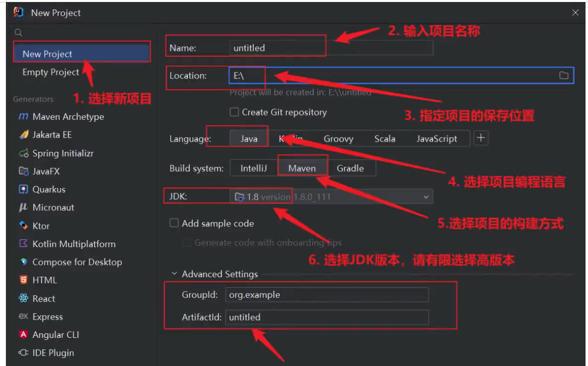The image size is (588, 366).
Task: Browse for location with folder icon
Action: (x=564, y=75)
